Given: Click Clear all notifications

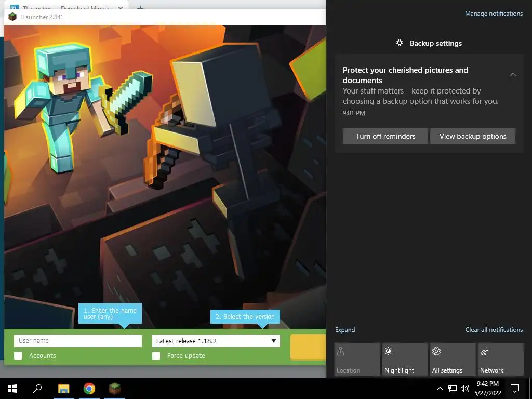Looking at the screenshot, I should (494, 330).
